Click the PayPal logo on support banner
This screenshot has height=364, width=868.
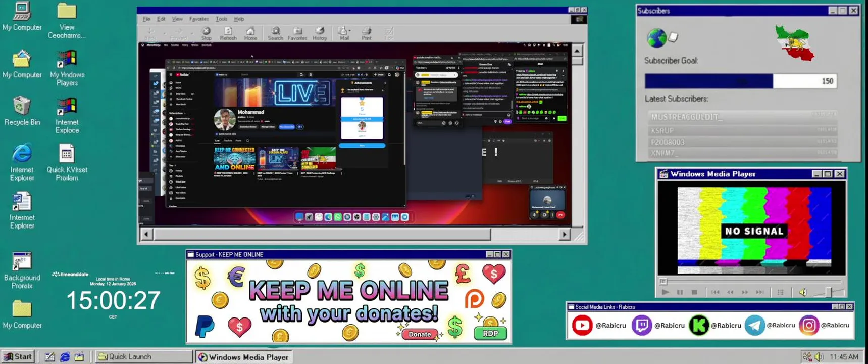click(205, 326)
